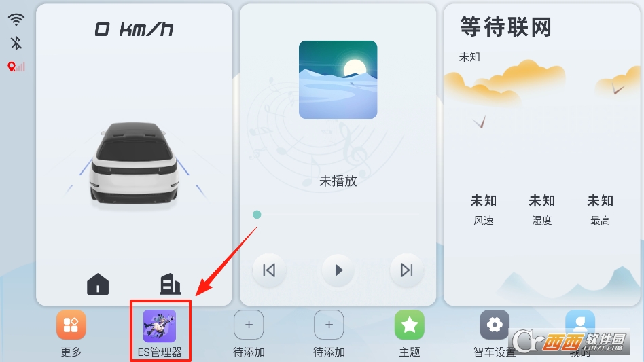Screen dimensions: 644x362
Task: Launch the ES管理器 app
Action: (x=160, y=326)
